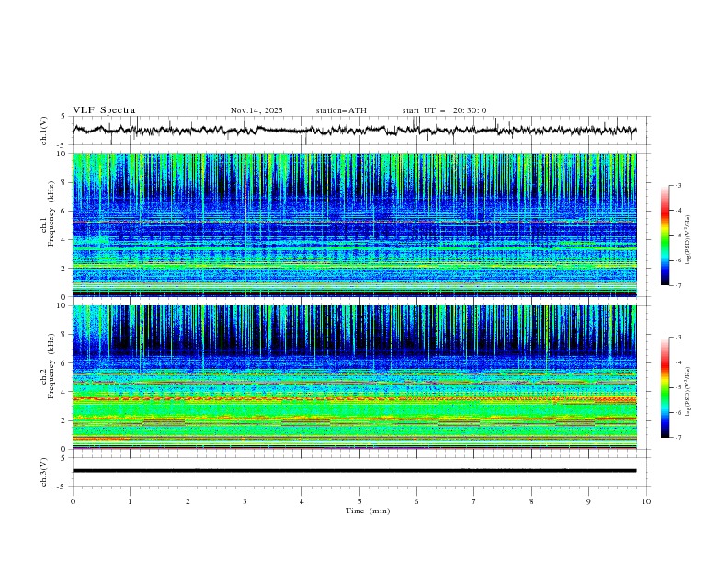Image resolution: width=728 pixels, height=563 pixels.
Task: Click the "-7" tick on ch.2 color bar
Action: point(677,437)
